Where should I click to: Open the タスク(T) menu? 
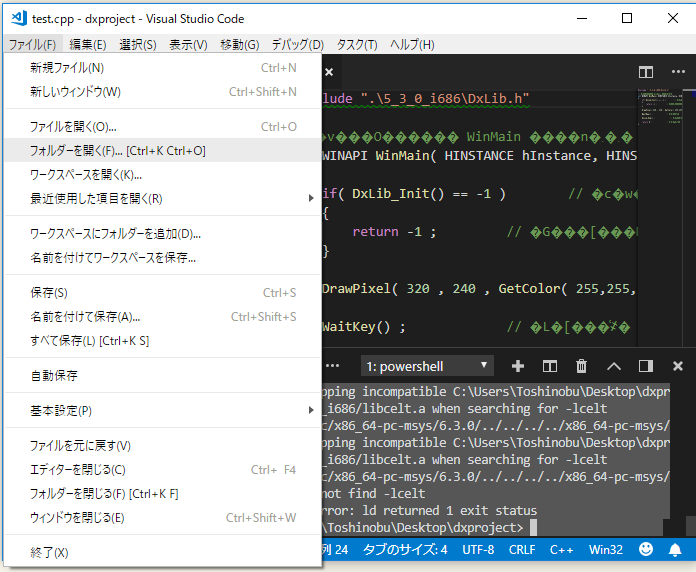pyautogui.click(x=357, y=44)
